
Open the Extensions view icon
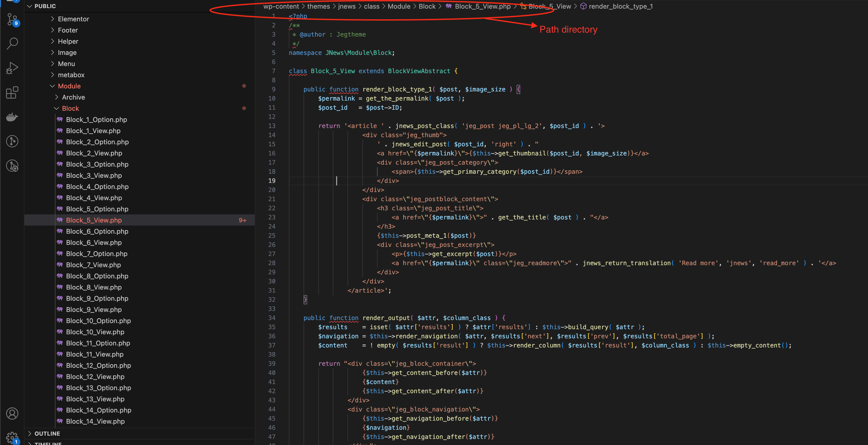12,92
